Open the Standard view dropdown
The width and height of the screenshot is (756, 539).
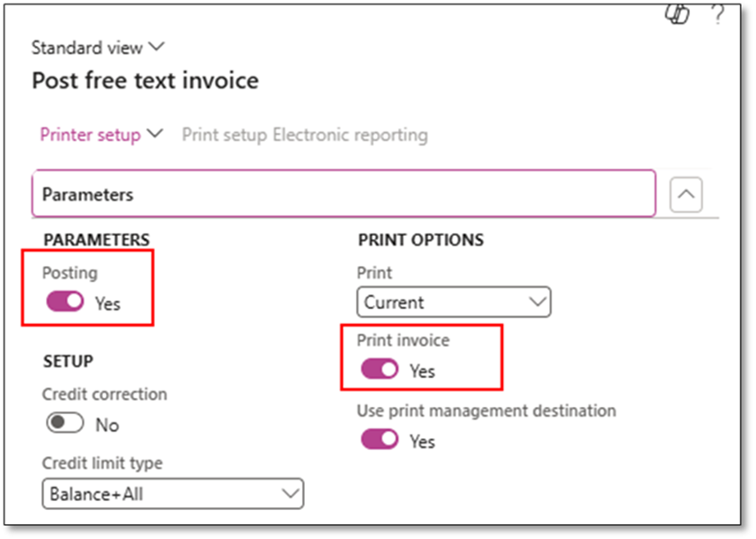click(98, 48)
